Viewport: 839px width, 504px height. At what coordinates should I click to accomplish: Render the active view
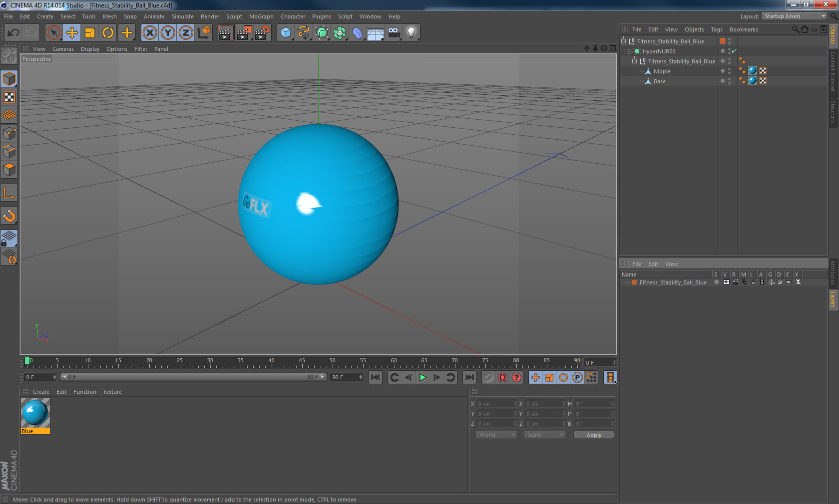point(226,33)
